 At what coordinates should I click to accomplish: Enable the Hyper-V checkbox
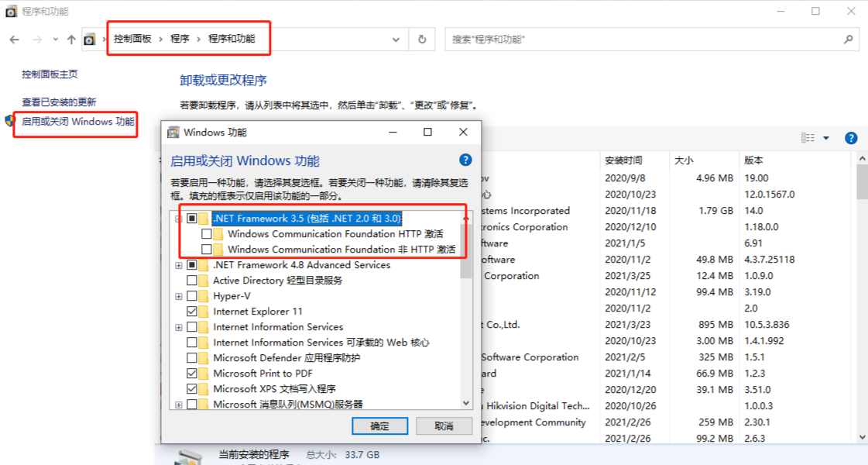191,296
